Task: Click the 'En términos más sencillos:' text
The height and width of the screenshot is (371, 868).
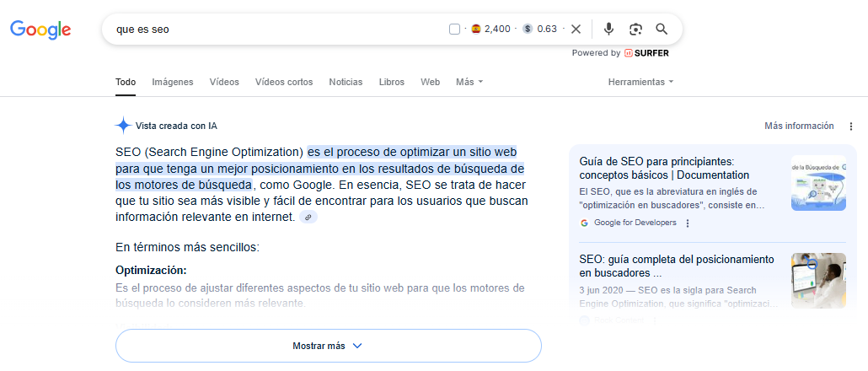Action: click(x=187, y=247)
